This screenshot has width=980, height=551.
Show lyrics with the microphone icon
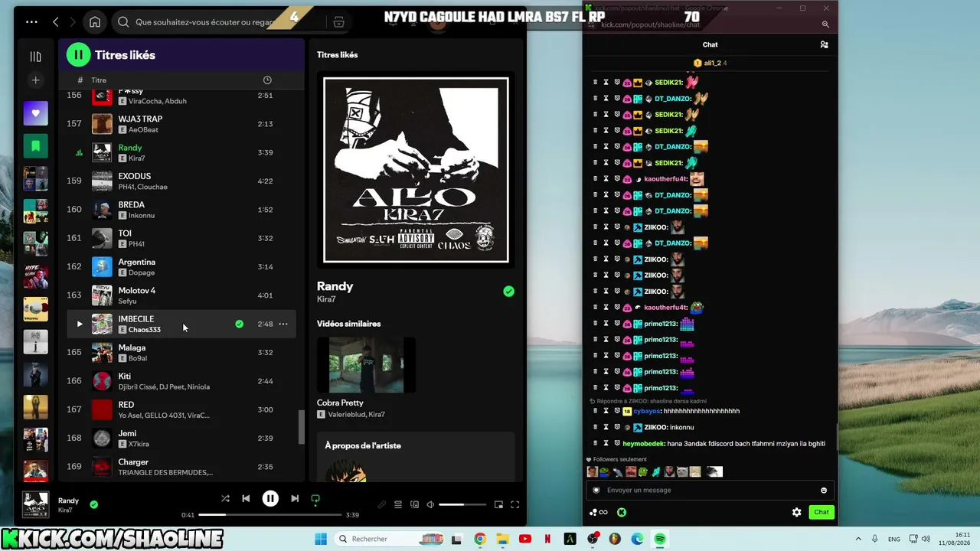point(381,505)
